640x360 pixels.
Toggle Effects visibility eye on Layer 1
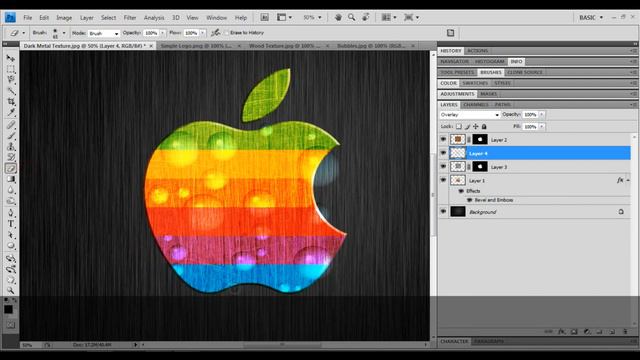pyautogui.click(x=461, y=191)
